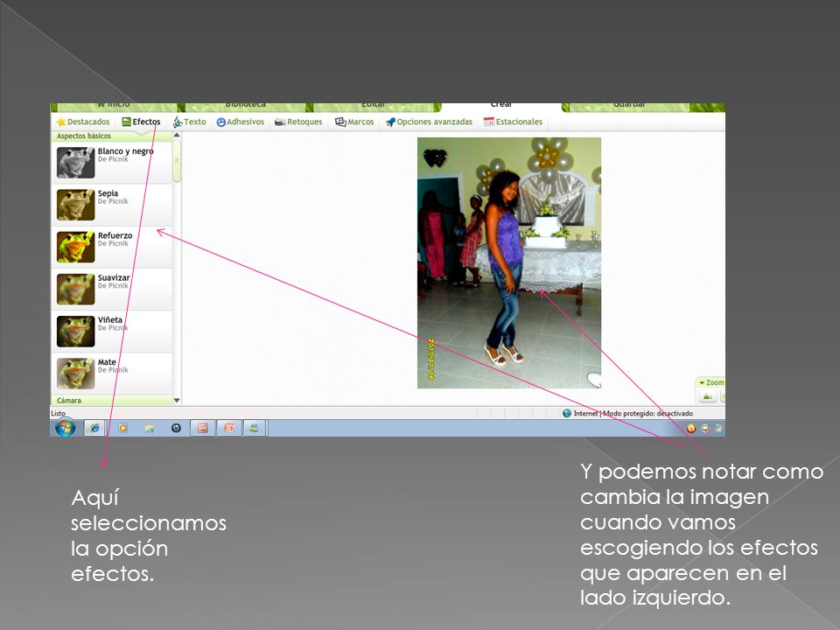This screenshot has width=840, height=630.
Task: Open the Retoques tab
Action: tap(298, 122)
